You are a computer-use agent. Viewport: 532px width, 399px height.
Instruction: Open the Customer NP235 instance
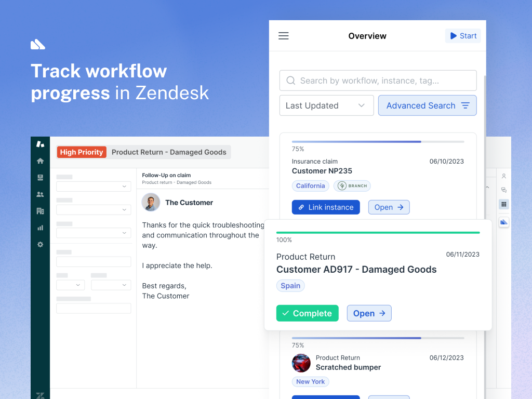(x=389, y=207)
